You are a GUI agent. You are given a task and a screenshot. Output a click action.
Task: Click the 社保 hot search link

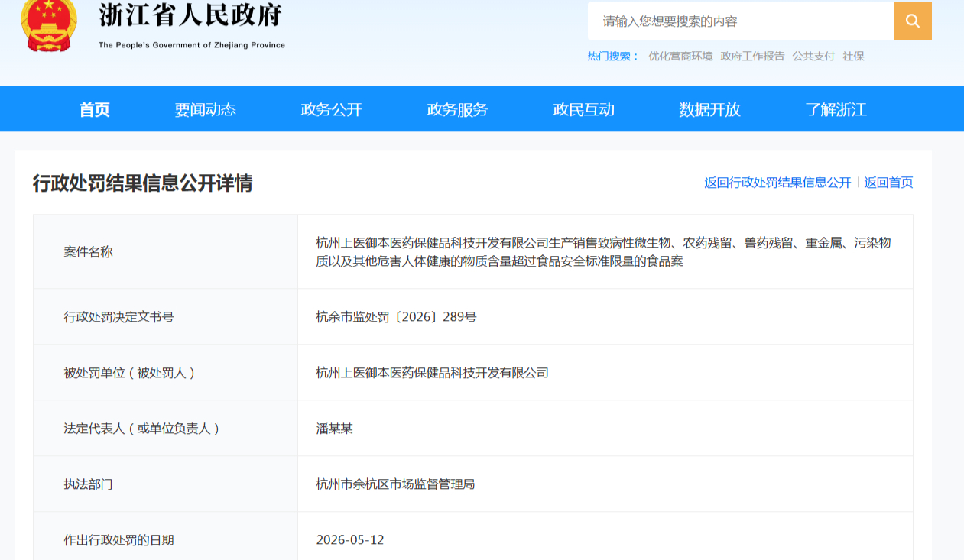[x=853, y=56]
